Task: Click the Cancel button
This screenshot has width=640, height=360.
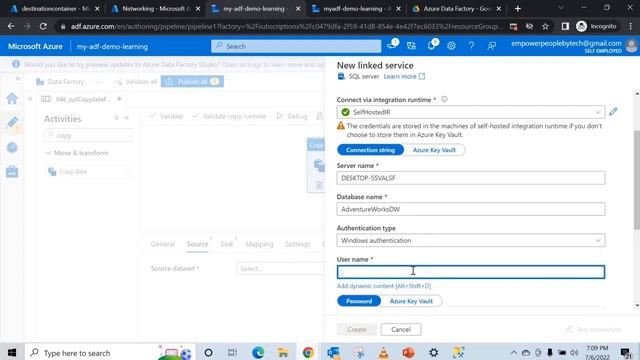Action: pyautogui.click(x=401, y=329)
